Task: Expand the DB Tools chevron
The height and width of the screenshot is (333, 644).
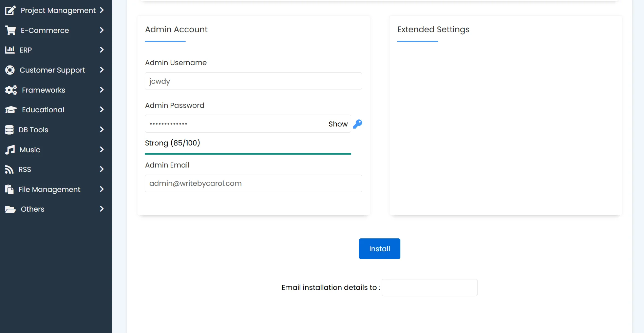Action: (102, 130)
